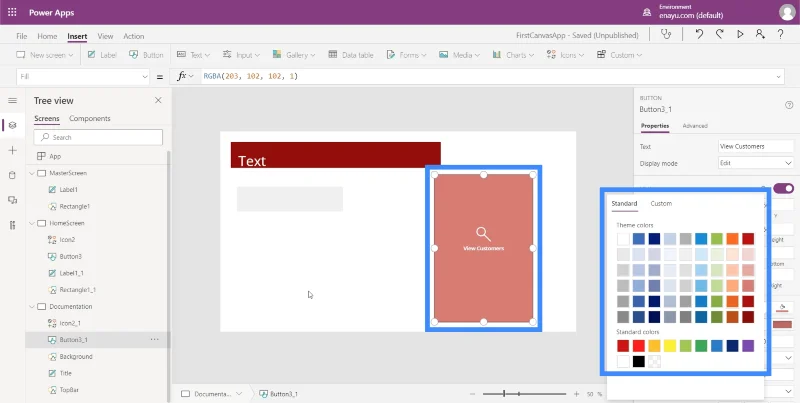Collapse the HomeScreen tree node
800x403 pixels.
coord(32,223)
